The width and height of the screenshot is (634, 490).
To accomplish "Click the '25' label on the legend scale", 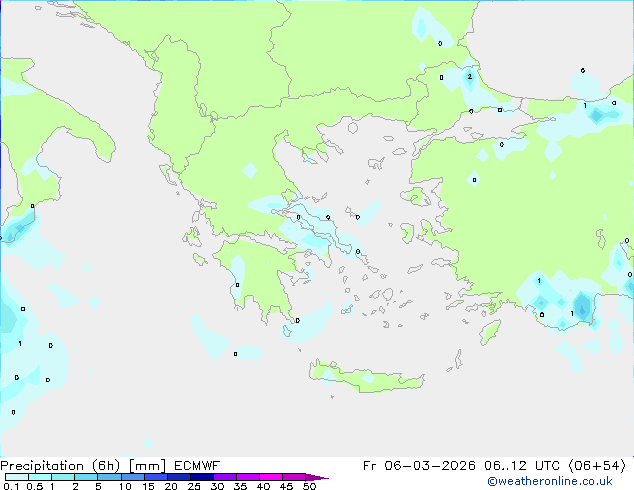I will 194,486.
